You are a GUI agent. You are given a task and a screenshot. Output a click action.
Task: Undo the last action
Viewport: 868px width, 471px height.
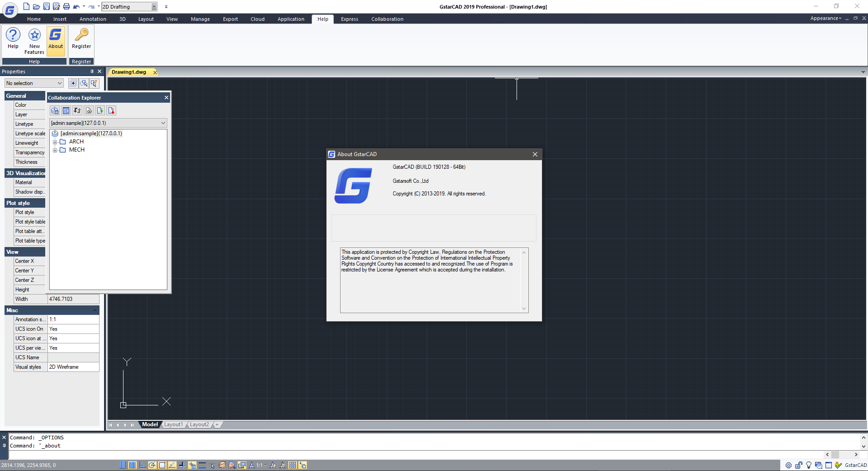tap(76, 6)
